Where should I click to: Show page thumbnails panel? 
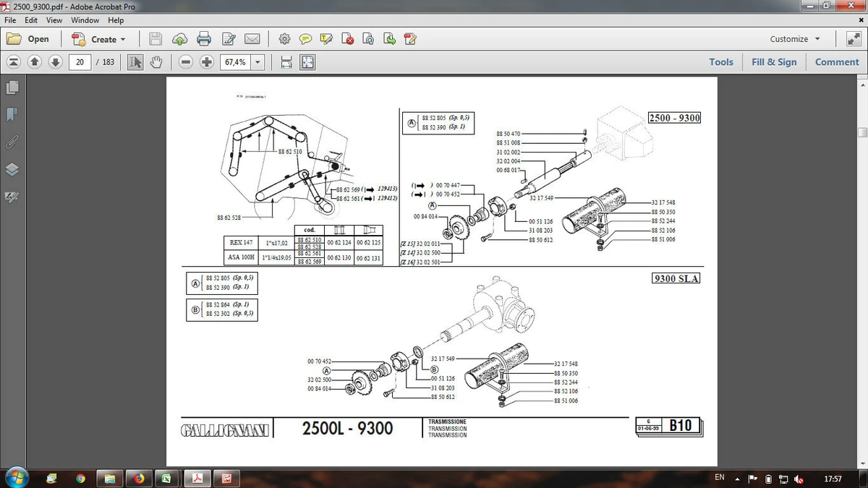click(x=12, y=87)
